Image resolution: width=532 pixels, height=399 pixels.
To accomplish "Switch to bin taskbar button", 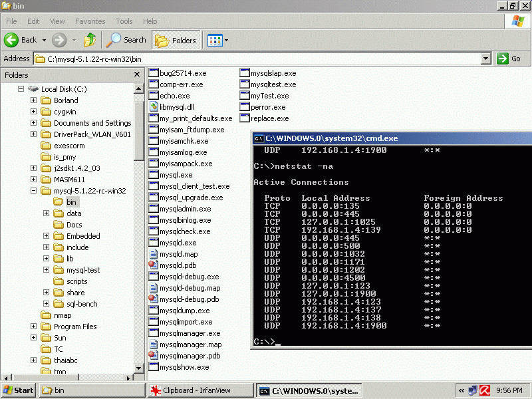I will [92, 390].
